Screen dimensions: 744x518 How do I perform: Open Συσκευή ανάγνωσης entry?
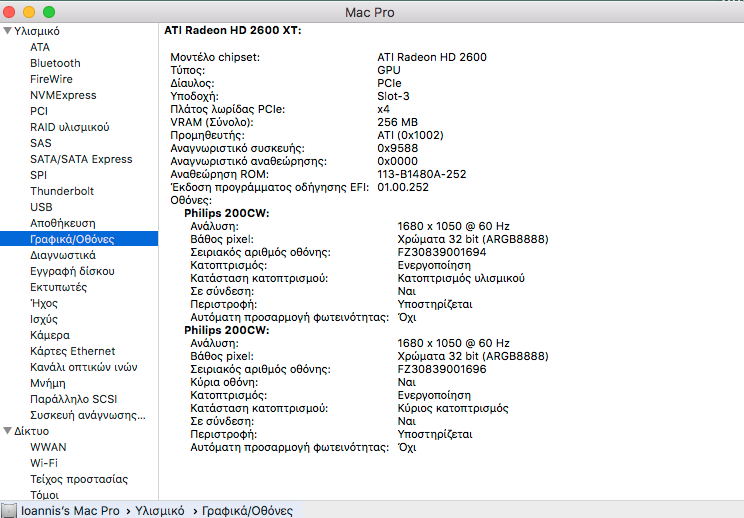(x=88, y=415)
